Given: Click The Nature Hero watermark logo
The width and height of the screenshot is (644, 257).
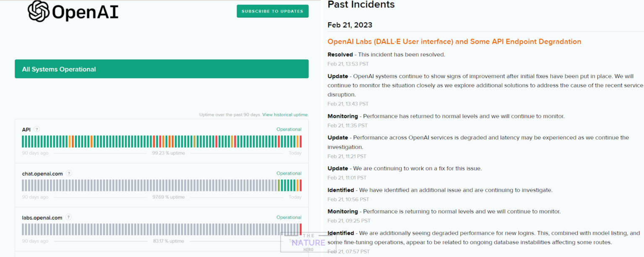Looking at the screenshot, I should [x=308, y=243].
